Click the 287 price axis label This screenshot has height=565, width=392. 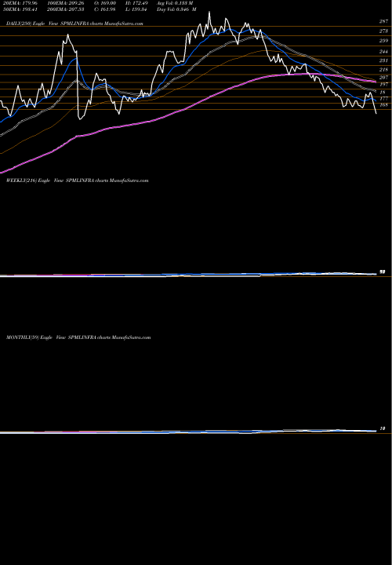(383, 22)
